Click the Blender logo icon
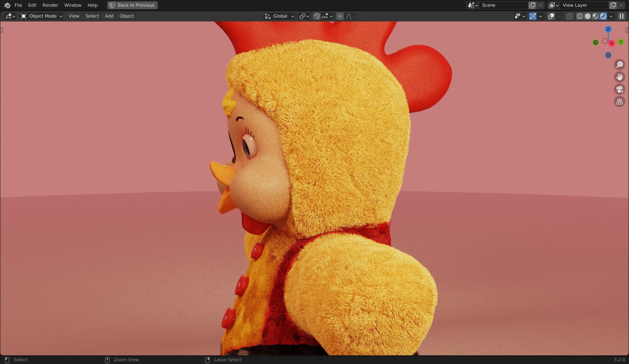Viewport: 629px width, 364px height. (x=7, y=5)
